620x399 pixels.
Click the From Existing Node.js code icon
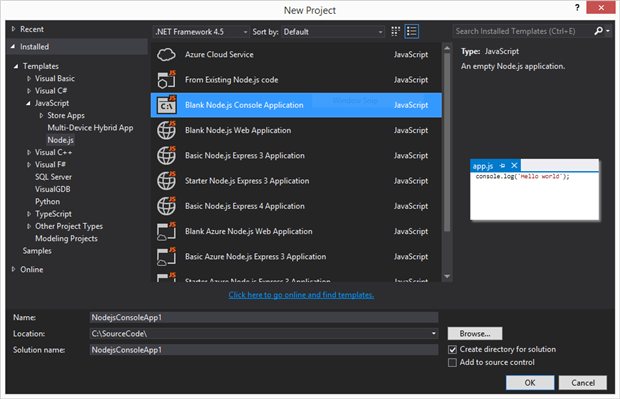coord(166,79)
